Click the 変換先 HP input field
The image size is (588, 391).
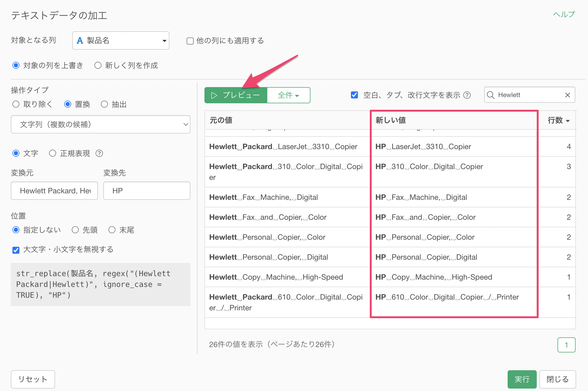coord(147,191)
